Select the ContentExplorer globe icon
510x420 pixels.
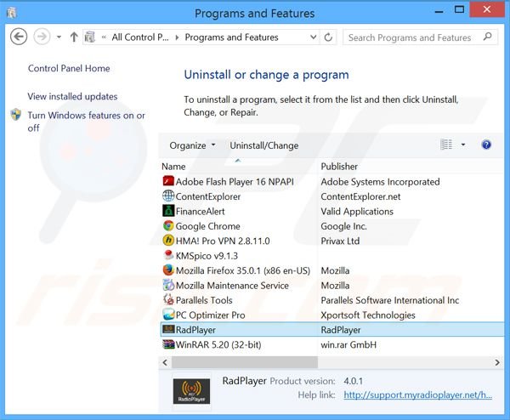coord(168,196)
